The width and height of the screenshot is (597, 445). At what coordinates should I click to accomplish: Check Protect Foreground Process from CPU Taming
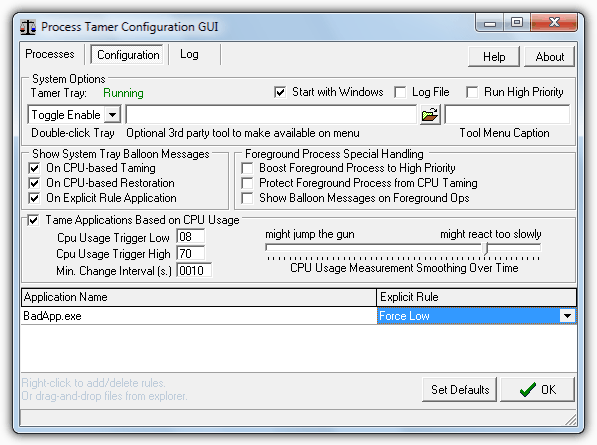click(247, 183)
